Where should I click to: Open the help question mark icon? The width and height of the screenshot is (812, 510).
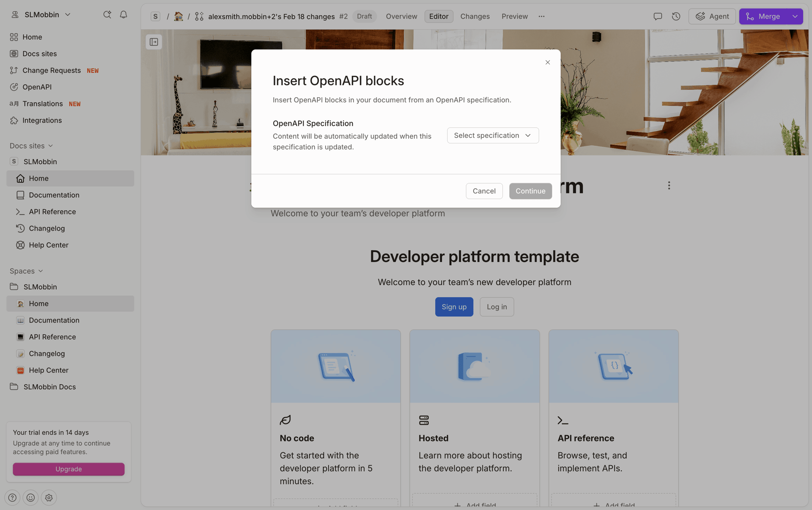tap(13, 498)
